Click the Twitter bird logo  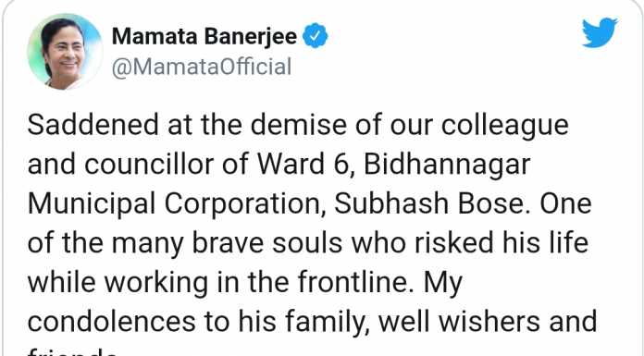point(600,32)
